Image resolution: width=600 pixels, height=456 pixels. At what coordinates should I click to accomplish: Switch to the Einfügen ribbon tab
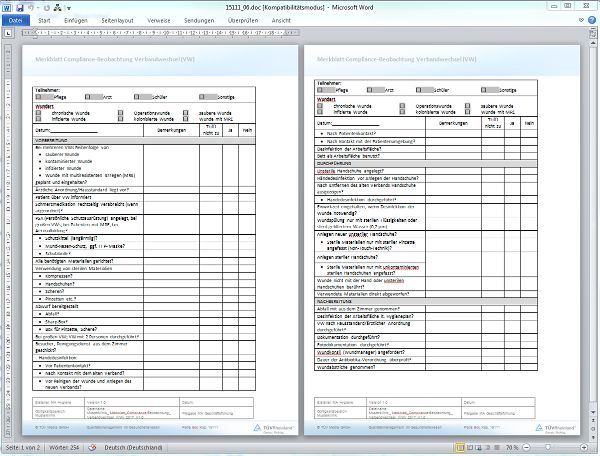click(76, 19)
